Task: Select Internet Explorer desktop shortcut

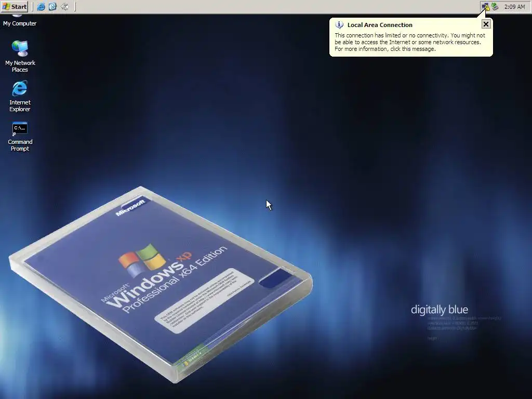Action: 20,96
